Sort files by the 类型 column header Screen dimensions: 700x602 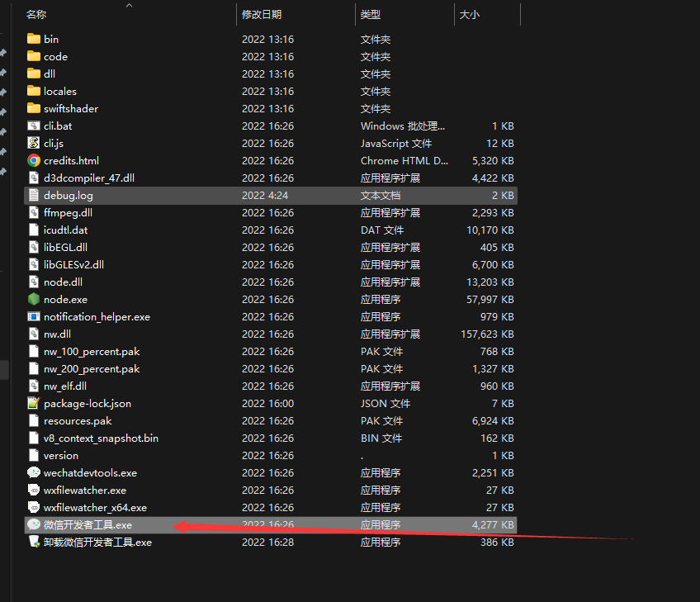pyautogui.click(x=371, y=14)
